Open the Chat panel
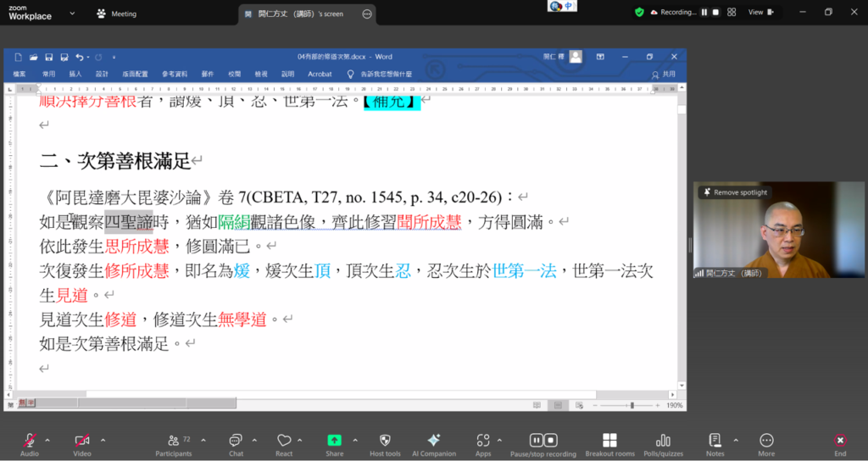This screenshot has height=461, width=868. tap(236, 440)
